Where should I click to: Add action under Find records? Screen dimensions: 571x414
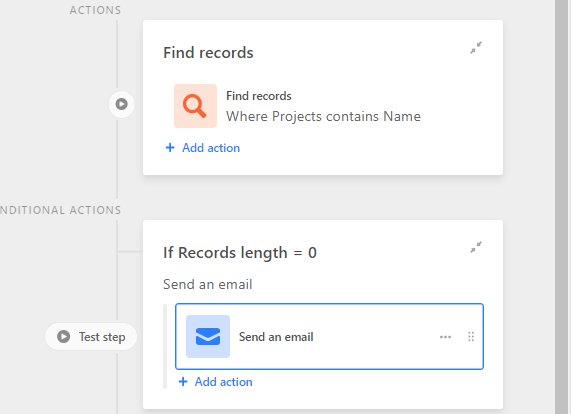(203, 148)
